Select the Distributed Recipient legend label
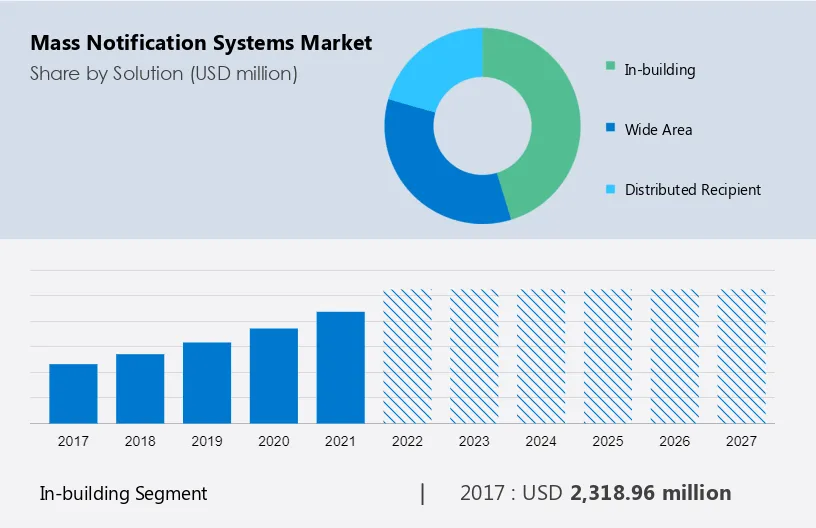The image size is (816, 528). click(693, 190)
